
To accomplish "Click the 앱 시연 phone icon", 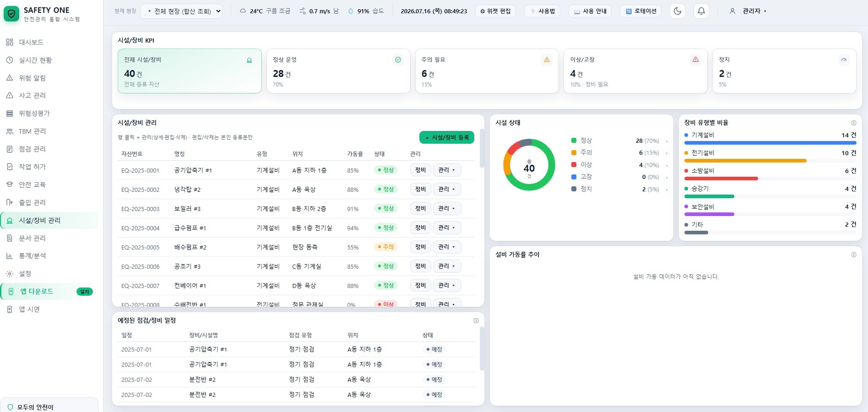I will tap(10, 309).
